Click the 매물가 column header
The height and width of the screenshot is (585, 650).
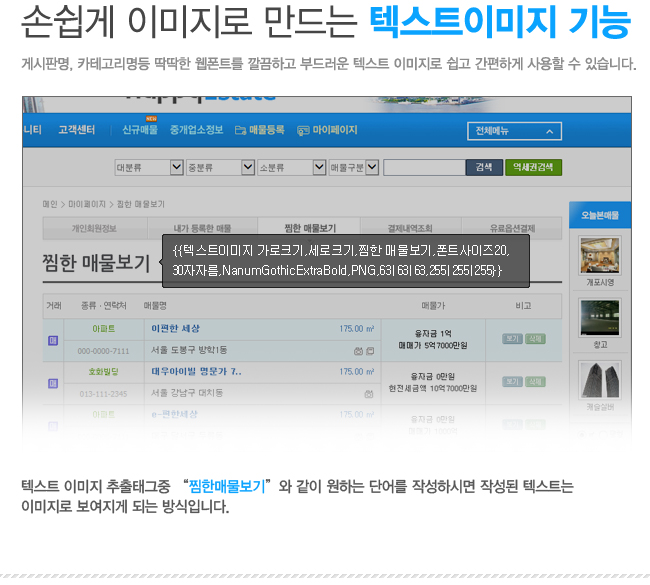point(433,306)
